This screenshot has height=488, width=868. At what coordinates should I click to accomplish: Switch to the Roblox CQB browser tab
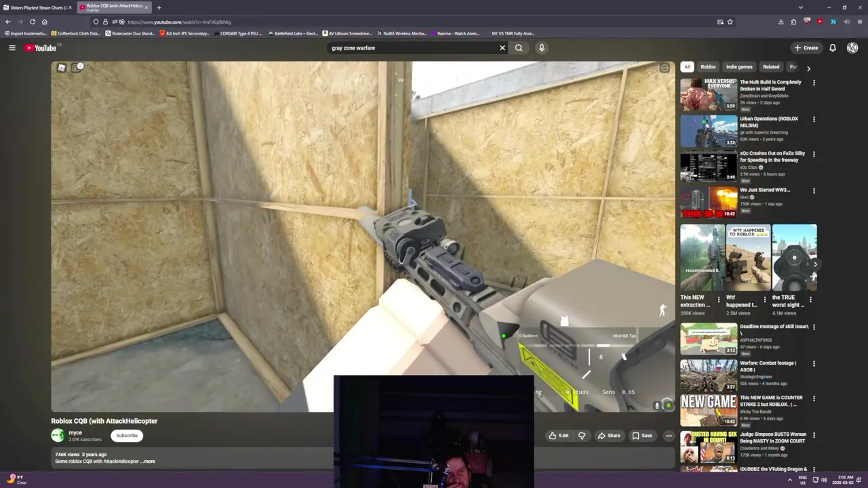pos(114,7)
